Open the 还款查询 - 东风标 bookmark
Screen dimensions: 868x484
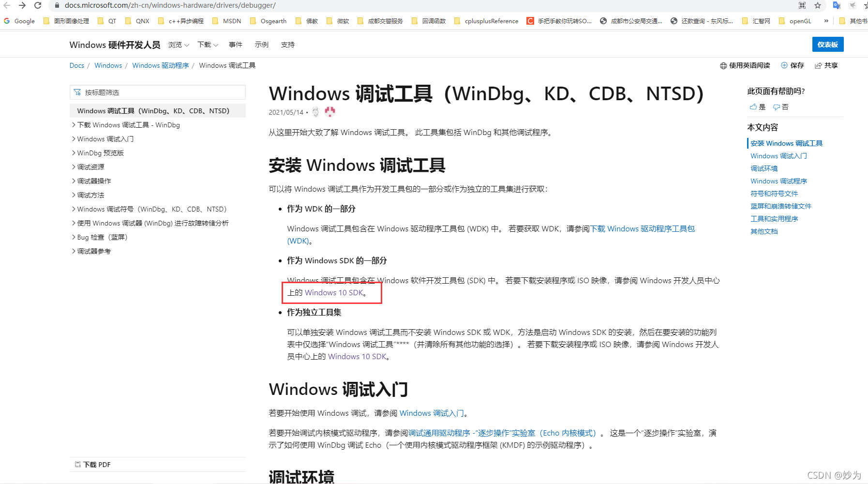(702, 21)
